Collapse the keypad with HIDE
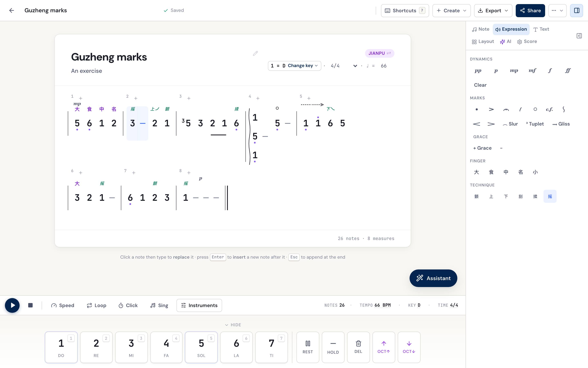 [233, 325]
